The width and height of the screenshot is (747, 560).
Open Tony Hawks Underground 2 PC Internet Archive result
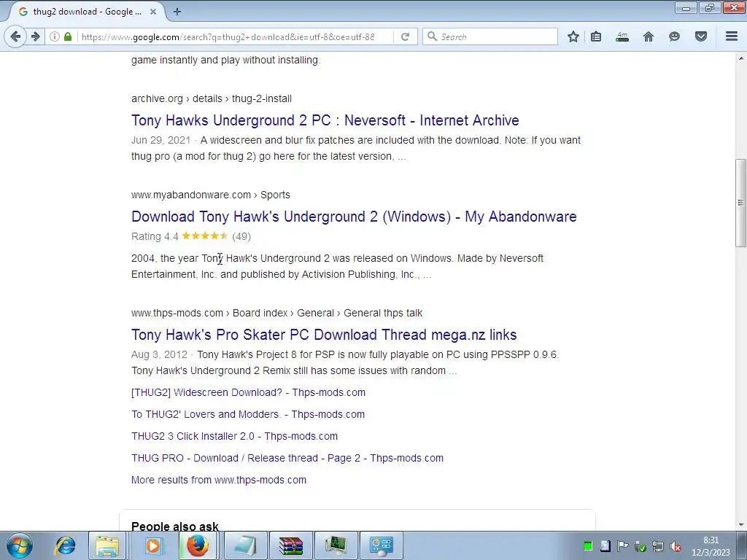coord(325,120)
